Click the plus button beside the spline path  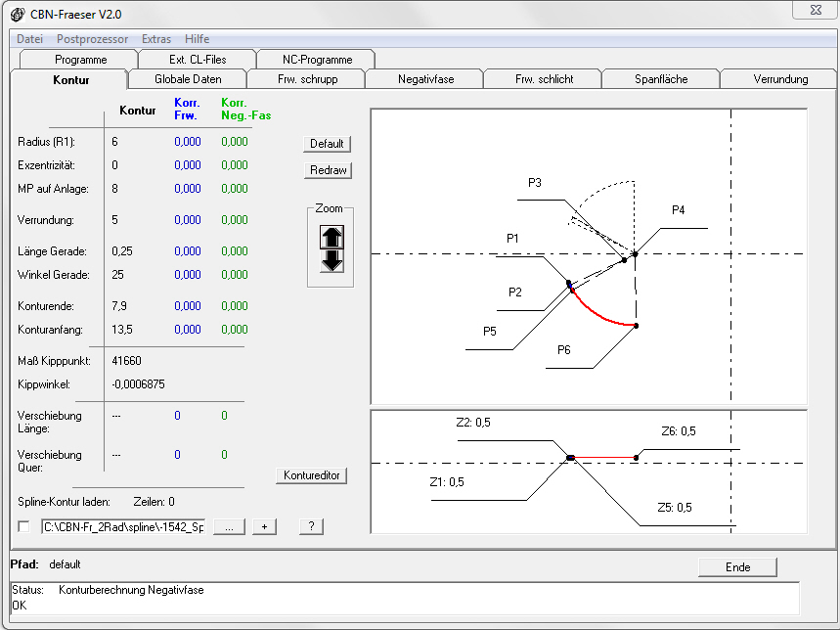(x=264, y=527)
